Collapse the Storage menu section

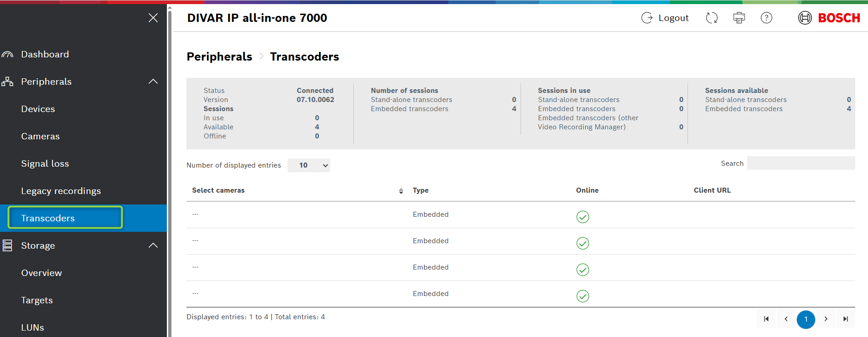[x=153, y=245]
